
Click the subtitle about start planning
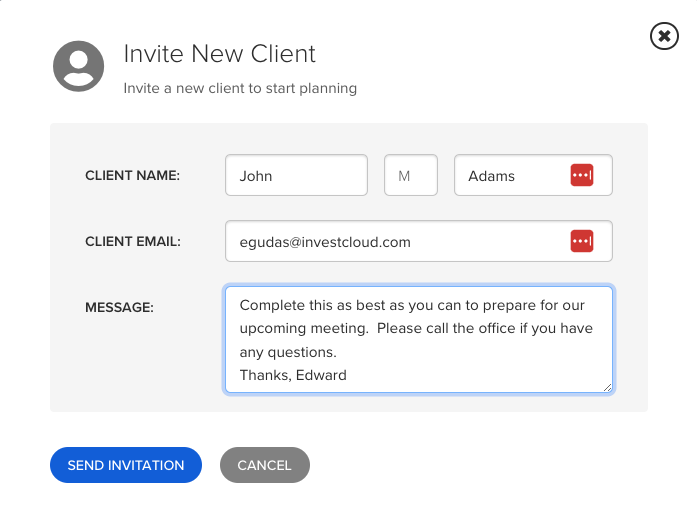click(x=240, y=88)
